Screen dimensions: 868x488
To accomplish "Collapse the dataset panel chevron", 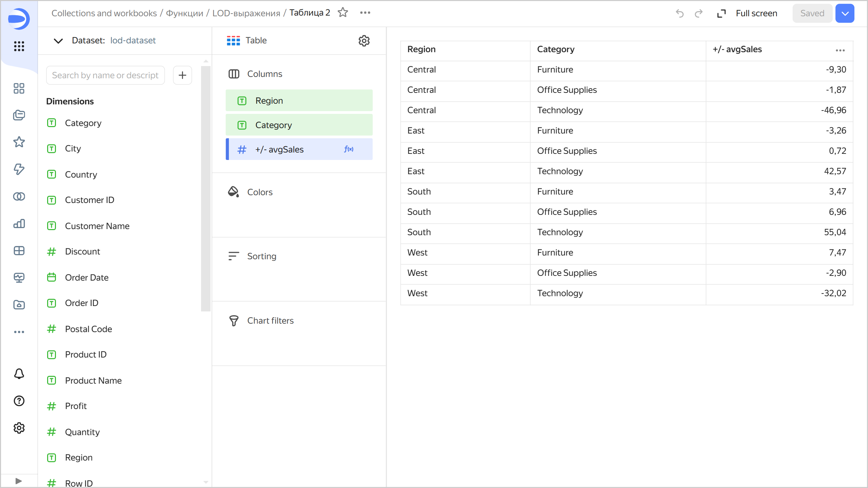I will coord(58,41).
